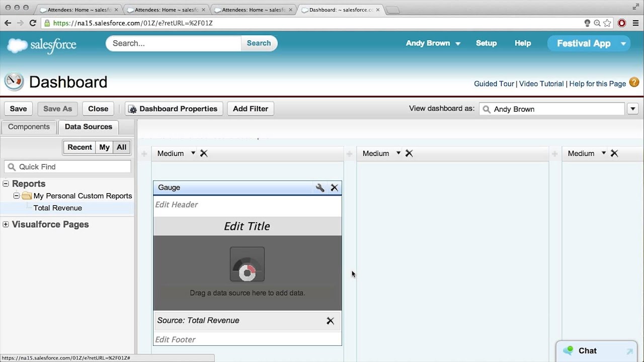Remove the Gauge component with X icon

pos(335,188)
